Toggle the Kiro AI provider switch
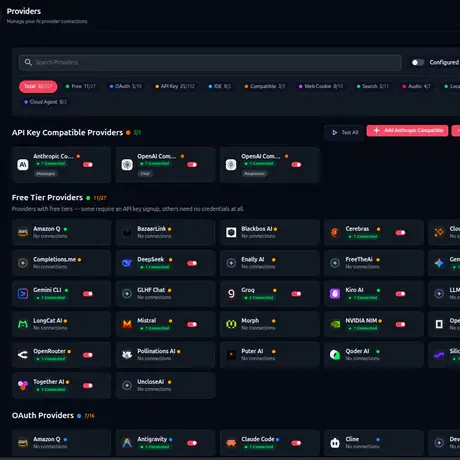Screen dimensions: 460x460 [400, 294]
